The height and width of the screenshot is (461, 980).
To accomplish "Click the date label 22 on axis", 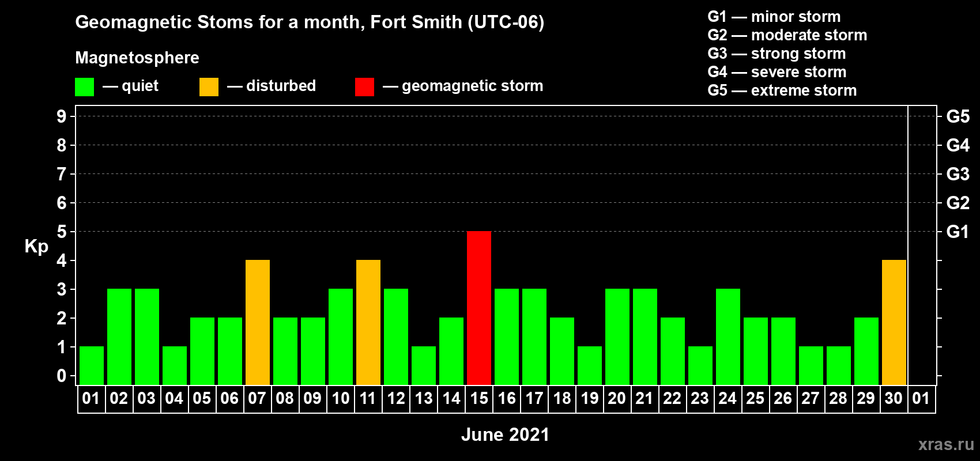I will pos(672,399).
